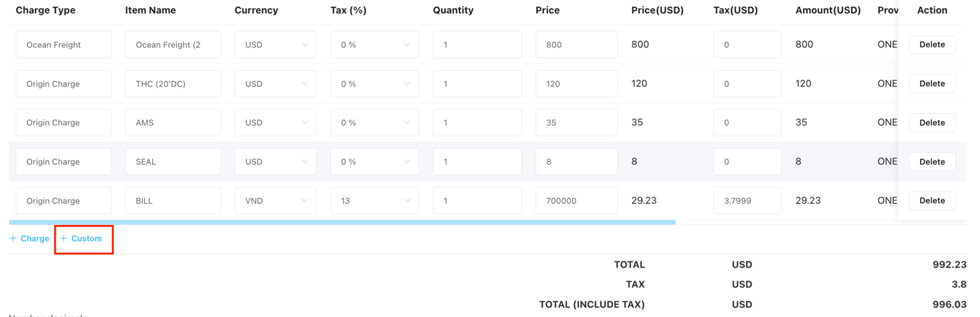
Task: Delete the THC (20'DC) row
Action: pos(931,84)
